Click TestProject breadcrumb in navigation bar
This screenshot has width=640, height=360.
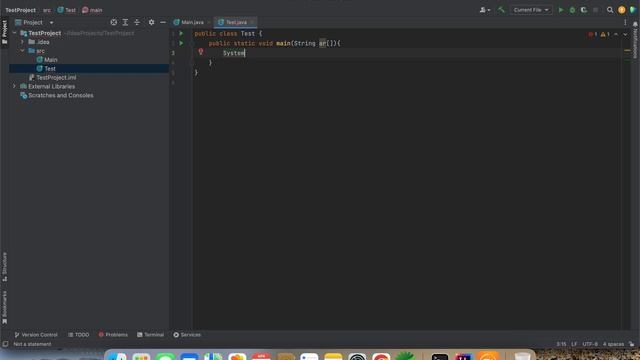20,10
